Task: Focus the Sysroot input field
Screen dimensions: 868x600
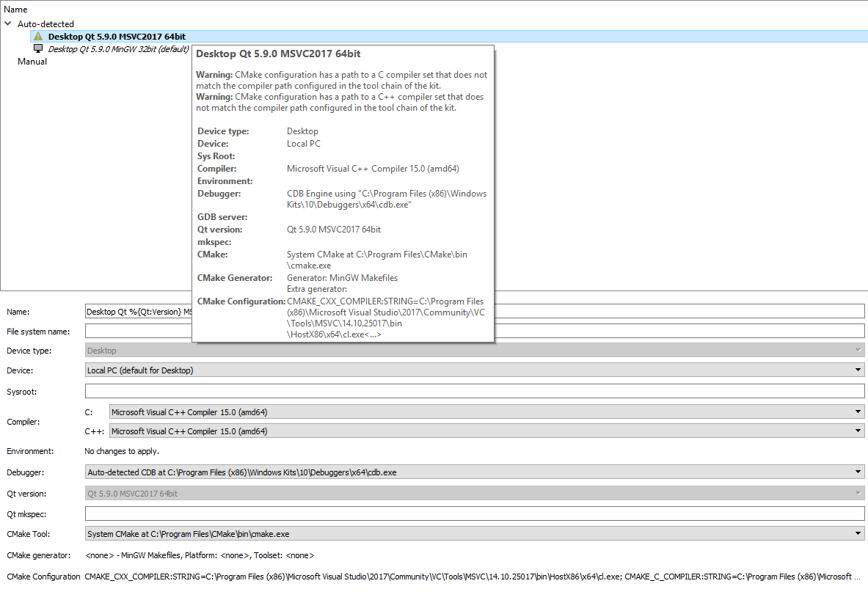Action: [x=475, y=392]
